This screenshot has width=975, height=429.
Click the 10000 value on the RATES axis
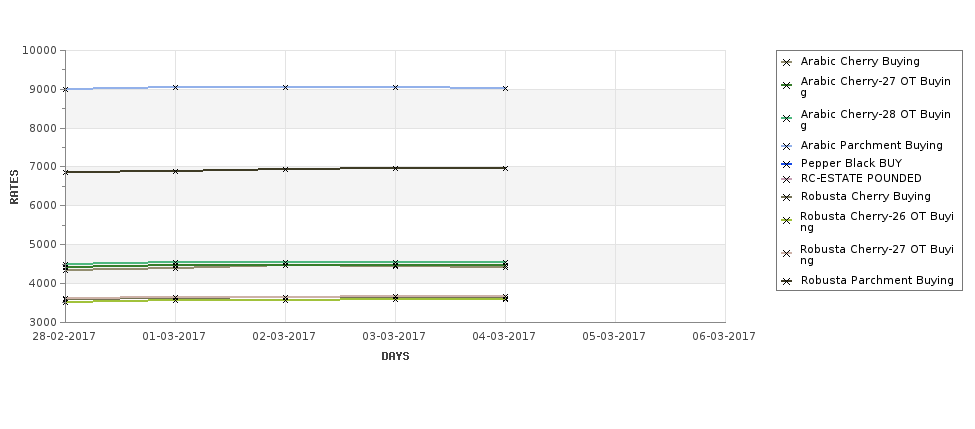click(39, 50)
